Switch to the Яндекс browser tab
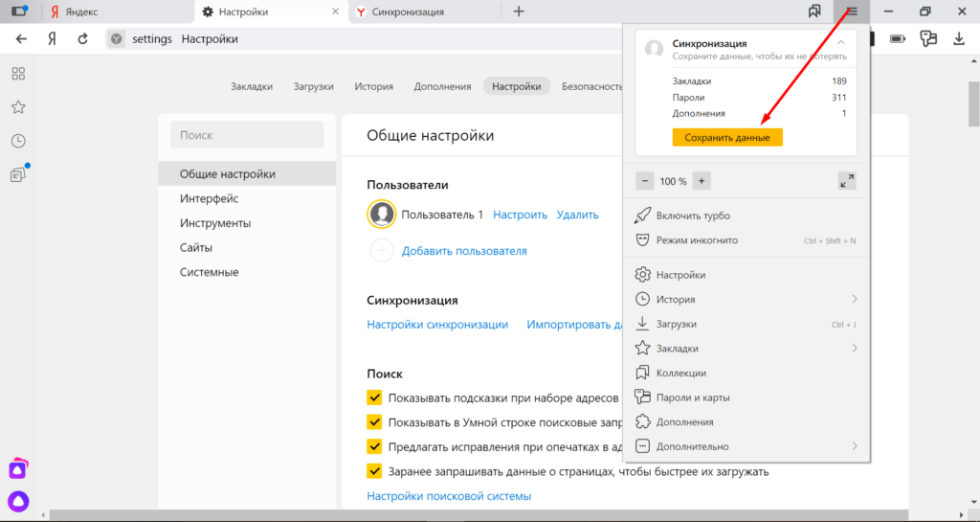980x522 pixels. tap(117, 11)
